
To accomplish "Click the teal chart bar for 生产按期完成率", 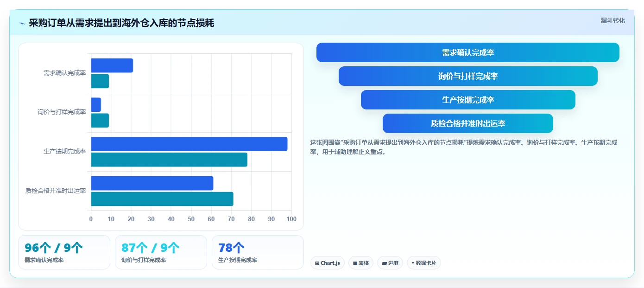I will (169, 160).
